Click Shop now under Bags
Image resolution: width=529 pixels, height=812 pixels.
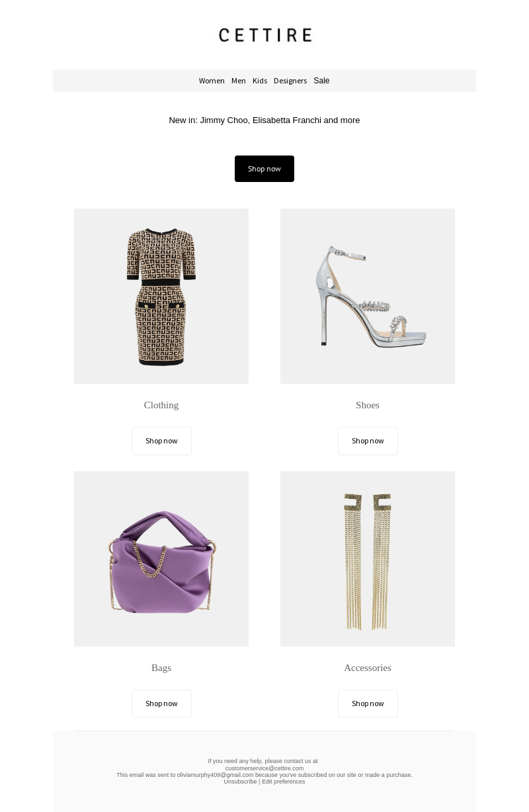[161, 703]
